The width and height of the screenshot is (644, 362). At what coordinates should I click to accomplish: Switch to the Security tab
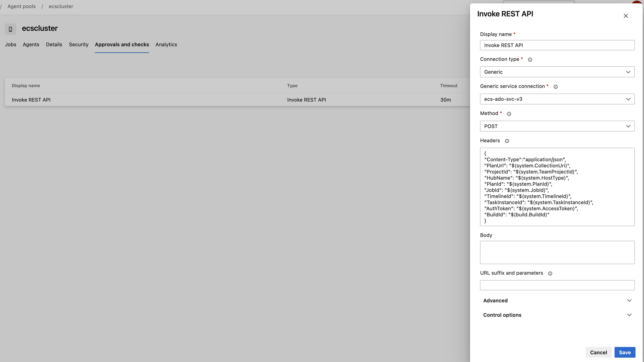(79, 45)
